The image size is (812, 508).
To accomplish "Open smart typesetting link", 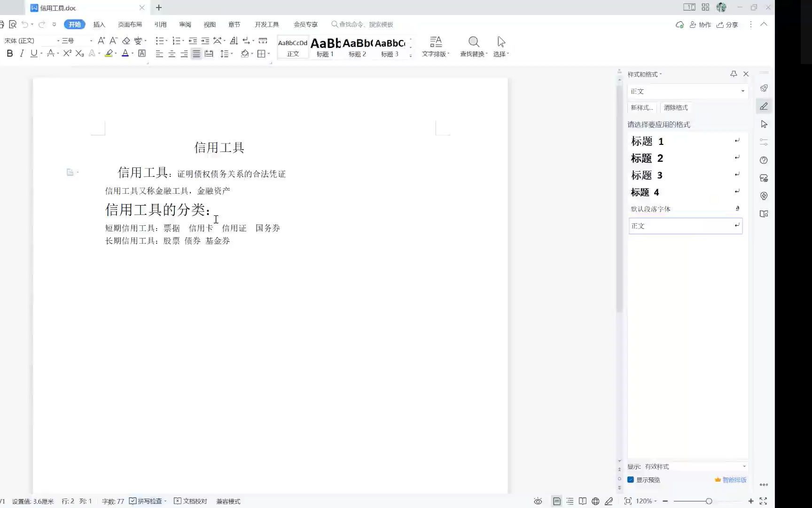I will (731, 480).
